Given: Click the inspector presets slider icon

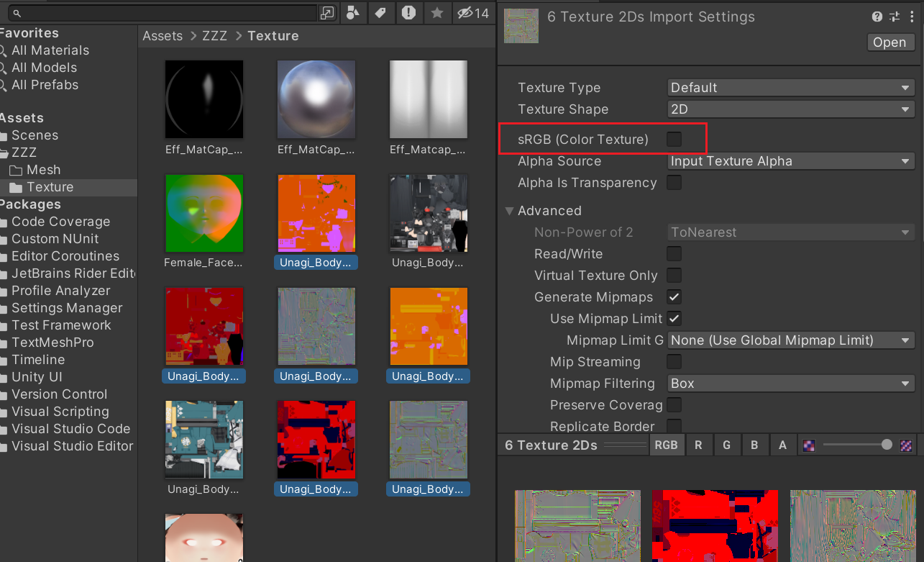Looking at the screenshot, I should (x=895, y=17).
